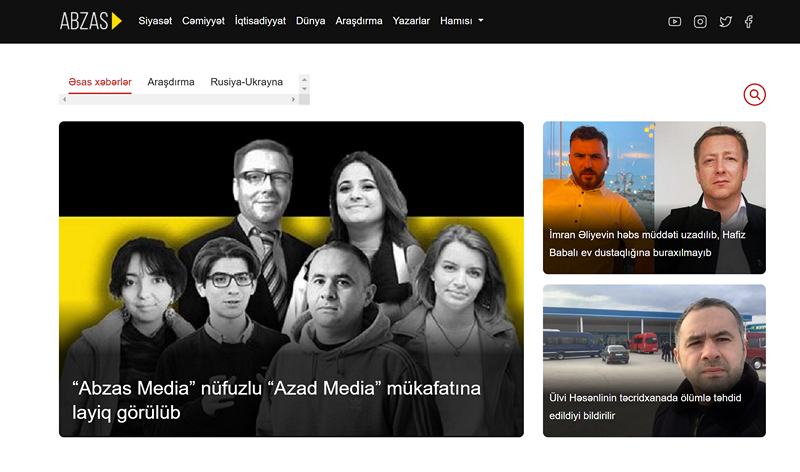Open the YouTube channel icon
The width and height of the screenshot is (800, 472).
(x=674, y=21)
